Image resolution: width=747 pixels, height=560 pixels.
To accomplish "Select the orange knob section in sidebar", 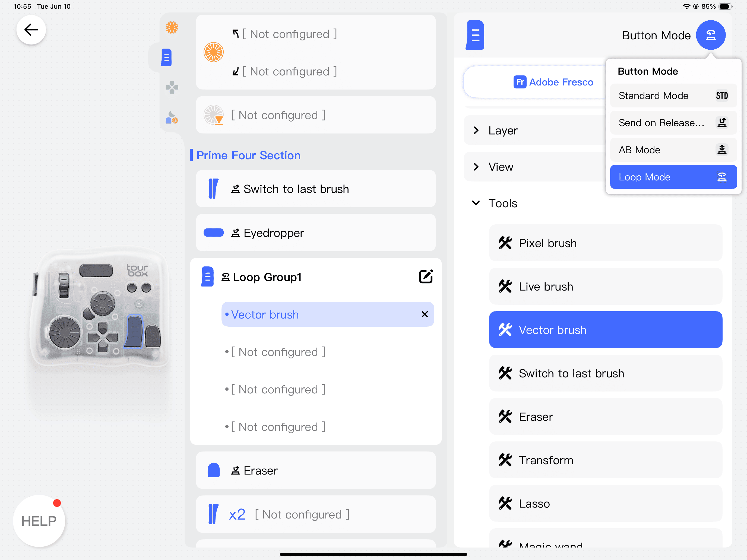I will [172, 27].
